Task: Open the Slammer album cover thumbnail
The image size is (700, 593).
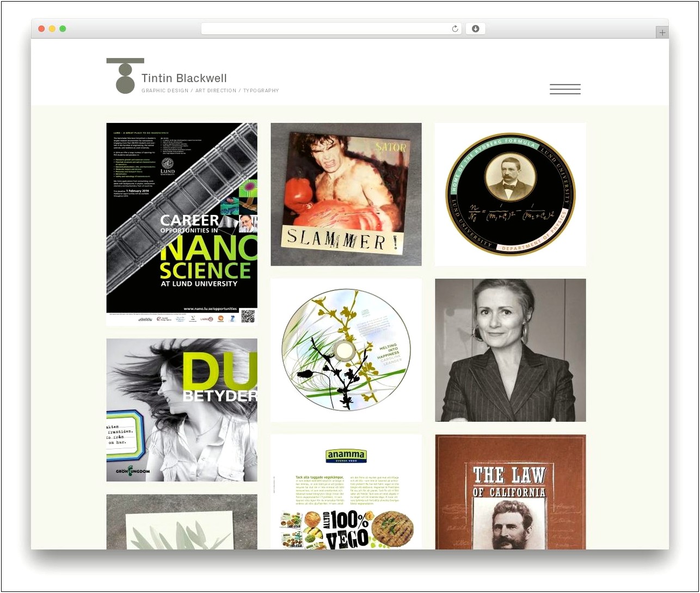Action: 346,194
